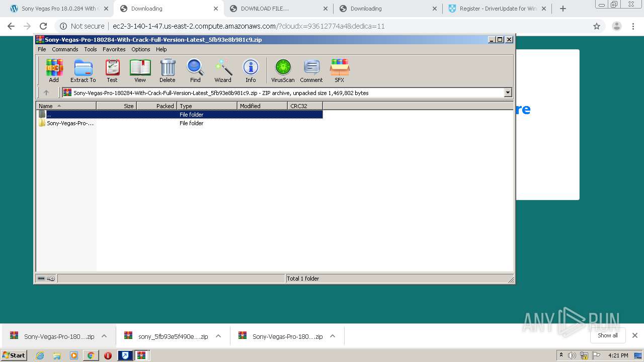Image resolution: width=644 pixels, height=362 pixels.
Task: Close the downloads bar
Action: point(635,335)
